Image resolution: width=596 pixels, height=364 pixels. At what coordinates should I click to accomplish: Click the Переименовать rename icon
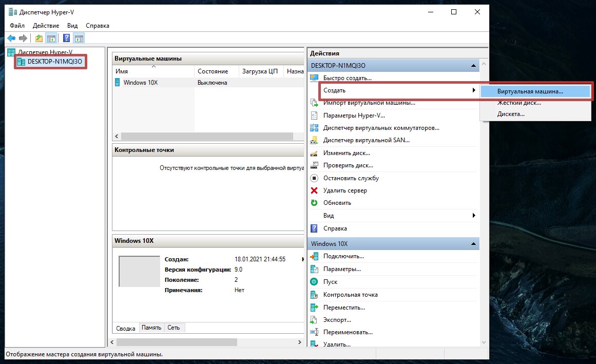tap(314, 332)
